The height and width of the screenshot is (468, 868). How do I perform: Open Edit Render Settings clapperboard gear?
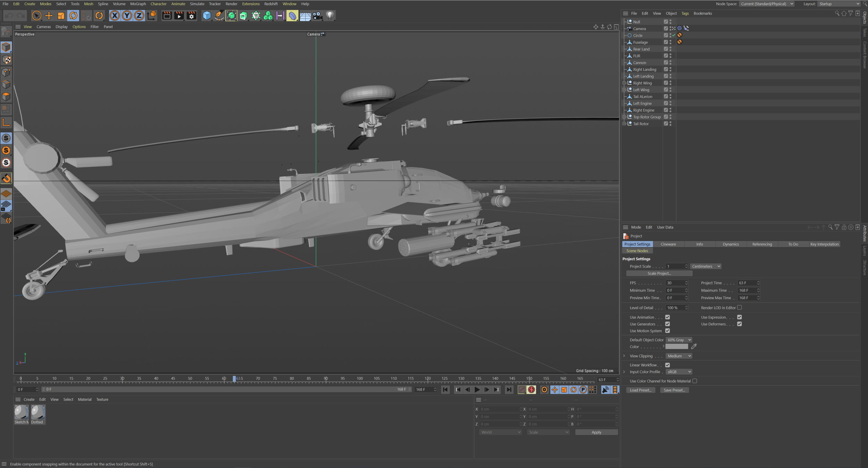click(x=191, y=16)
